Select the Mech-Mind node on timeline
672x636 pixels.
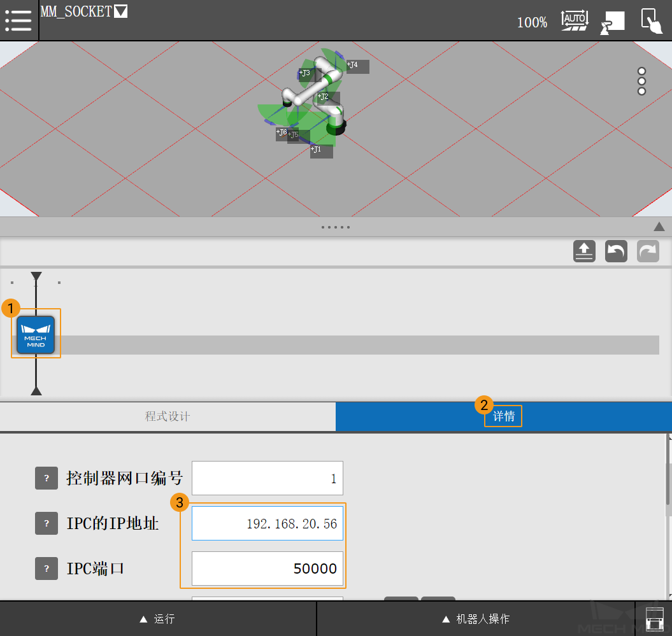(x=36, y=335)
